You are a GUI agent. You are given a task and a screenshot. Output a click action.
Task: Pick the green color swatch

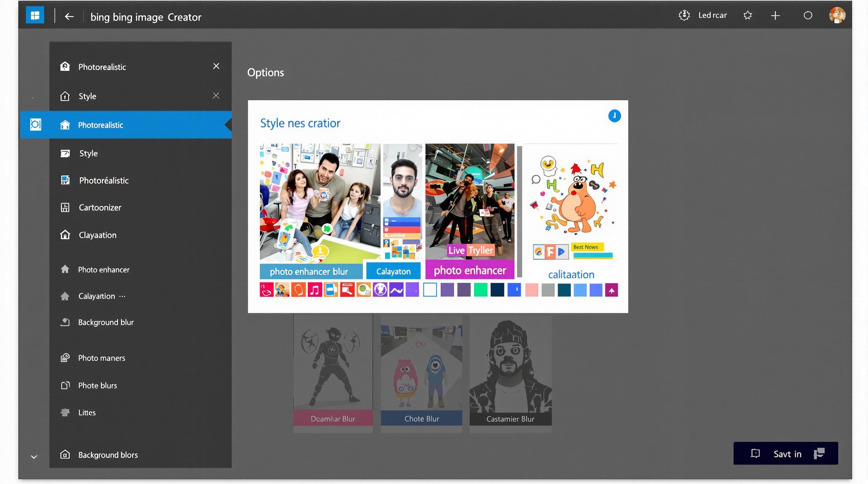pos(480,290)
